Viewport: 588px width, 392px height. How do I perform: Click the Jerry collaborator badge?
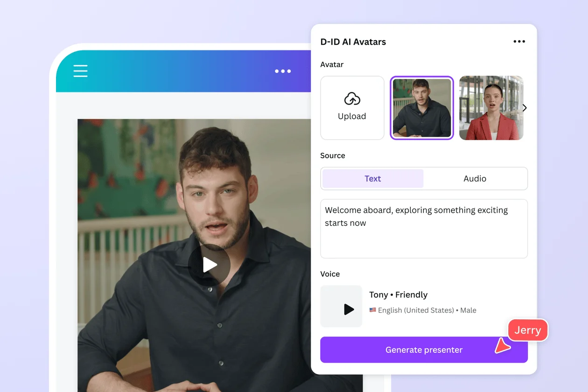pos(527,330)
